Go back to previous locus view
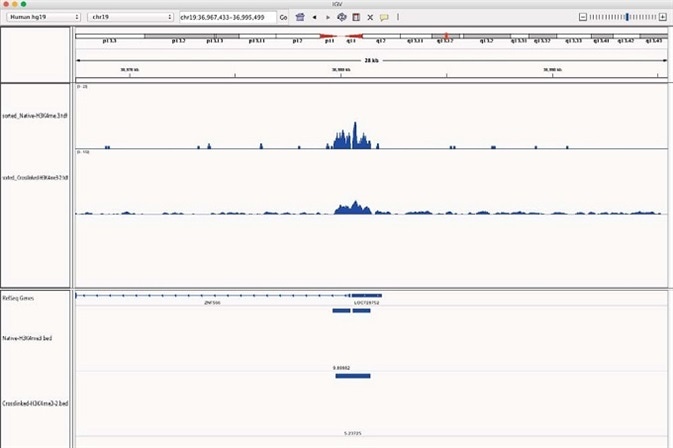This screenshot has width=673, height=448. click(x=315, y=17)
